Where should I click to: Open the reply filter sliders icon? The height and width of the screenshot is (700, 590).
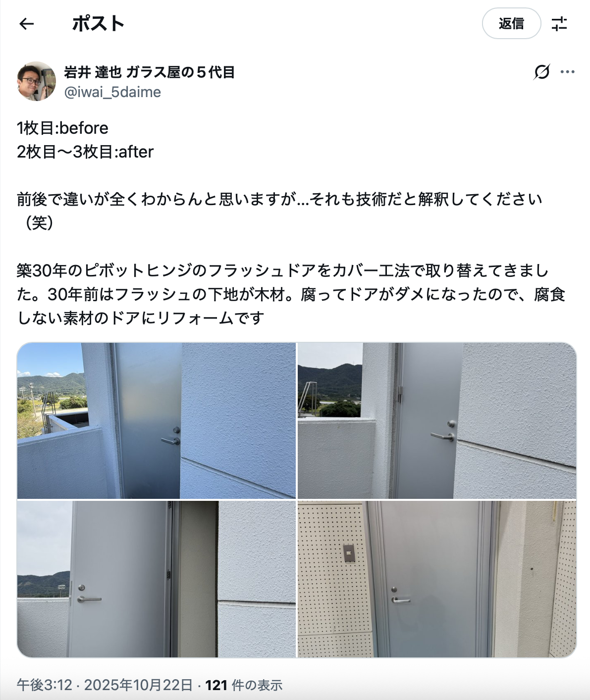coord(559,23)
